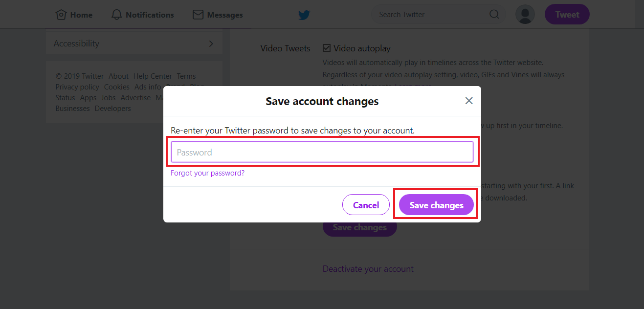Close the Save account changes dialog

tap(469, 101)
